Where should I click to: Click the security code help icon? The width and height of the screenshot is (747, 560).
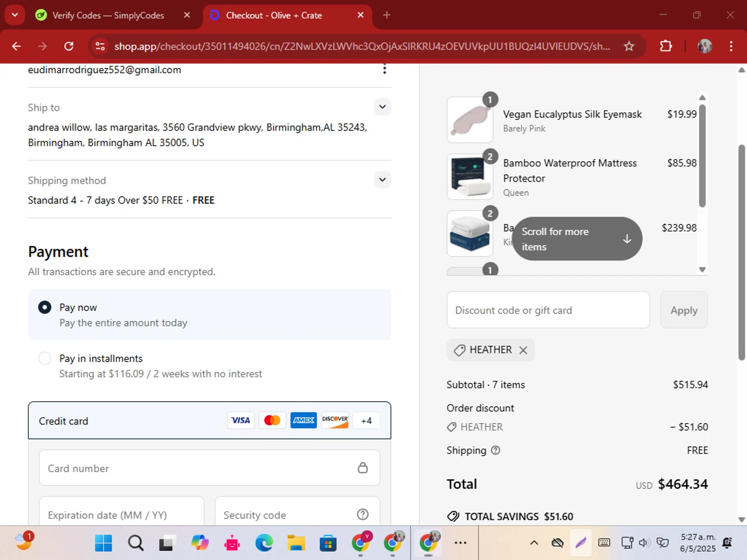click(x=363, y=514)
